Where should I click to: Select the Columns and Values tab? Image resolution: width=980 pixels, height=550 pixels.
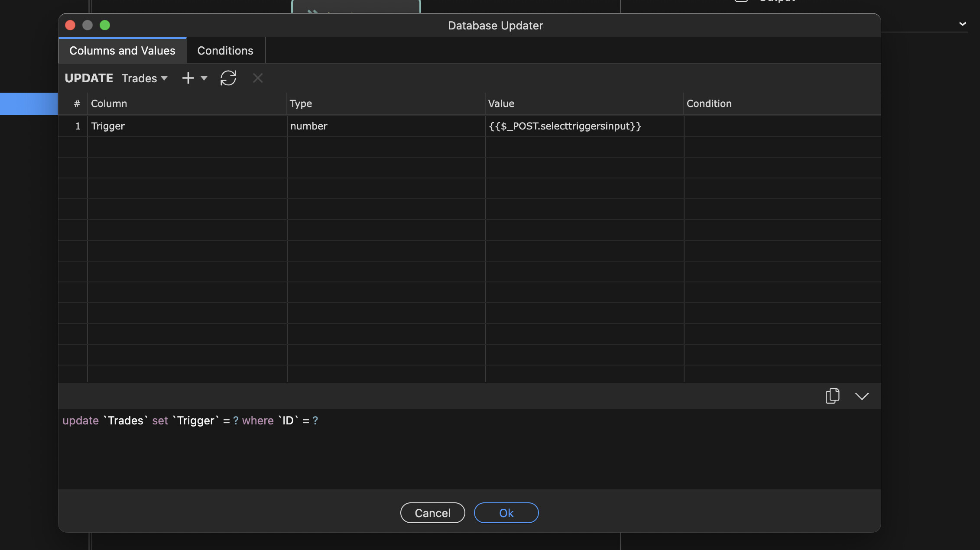tap(122, 51)
